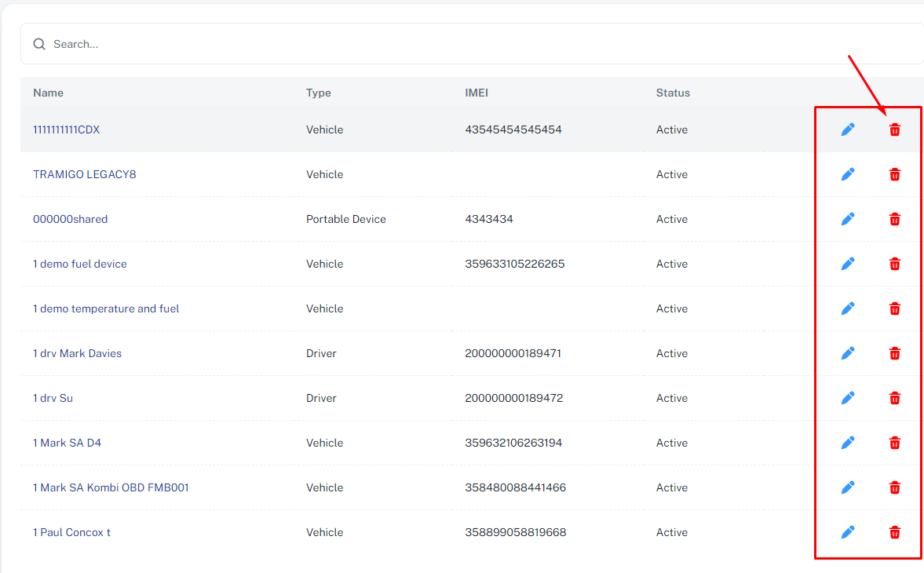924x573 pixels.
Task: Delete 1 demo temperature and fuel
Action: coord(894,308)
